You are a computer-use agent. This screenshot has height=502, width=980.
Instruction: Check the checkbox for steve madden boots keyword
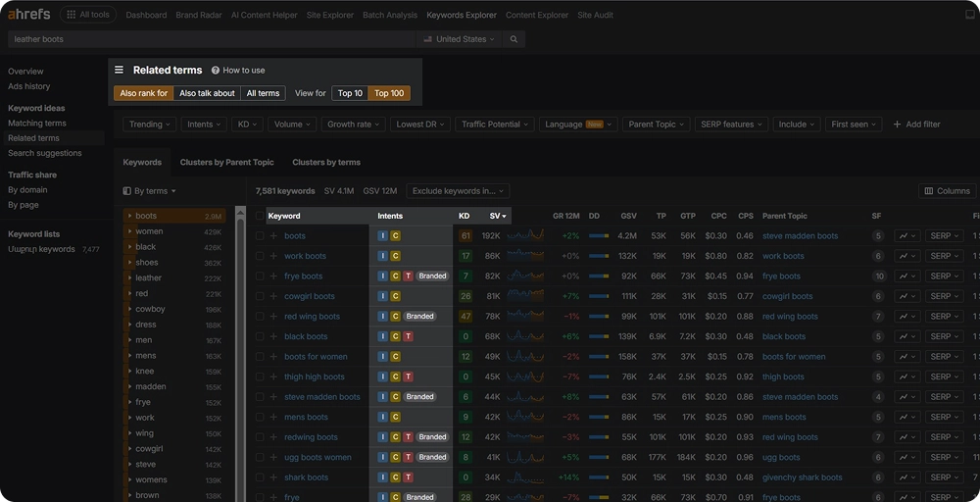tap(260, 397)
